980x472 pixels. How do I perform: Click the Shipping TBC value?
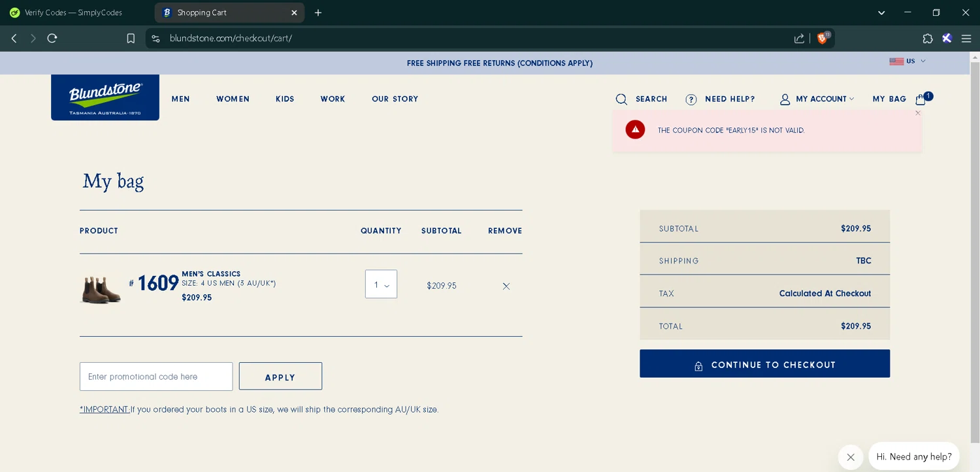(864, 261)
